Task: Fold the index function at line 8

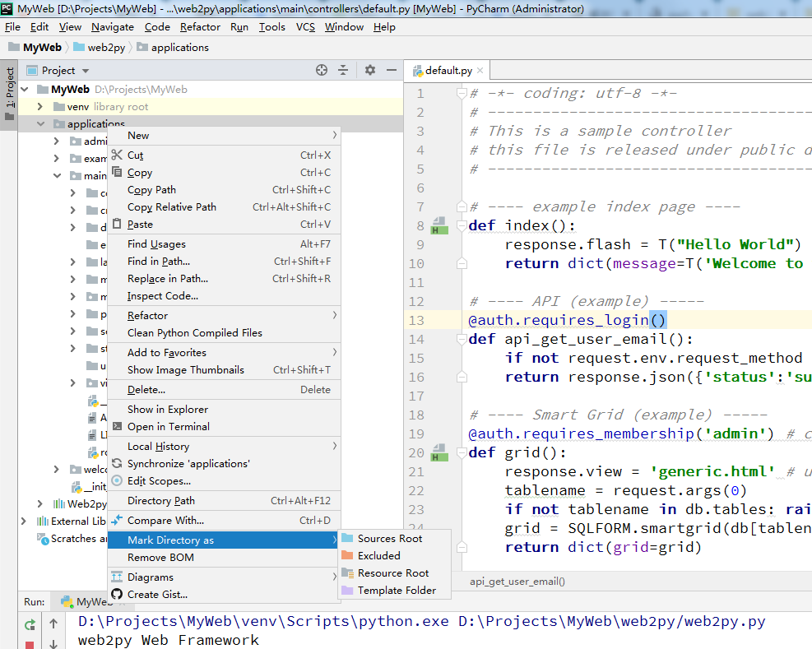Action: point(462,226)
